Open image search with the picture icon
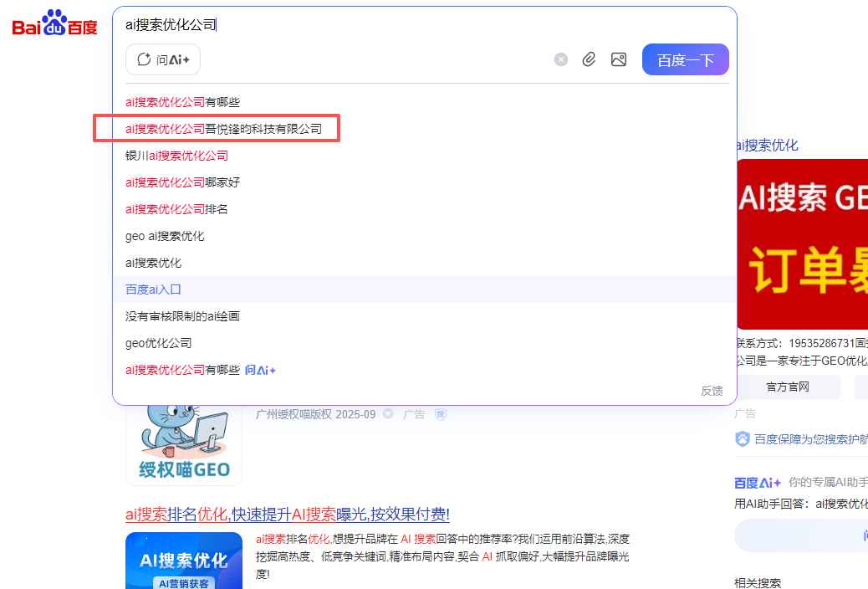 tap(619, 59)
